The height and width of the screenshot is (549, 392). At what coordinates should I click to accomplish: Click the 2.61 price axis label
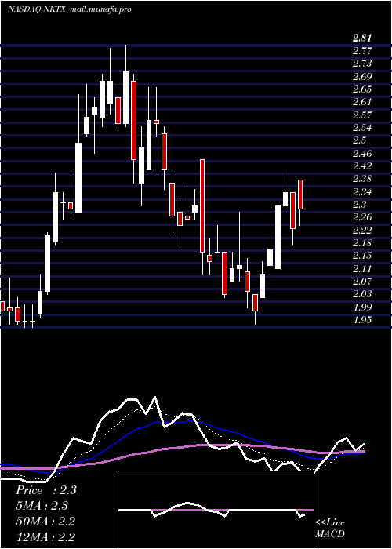click(362, 102)
